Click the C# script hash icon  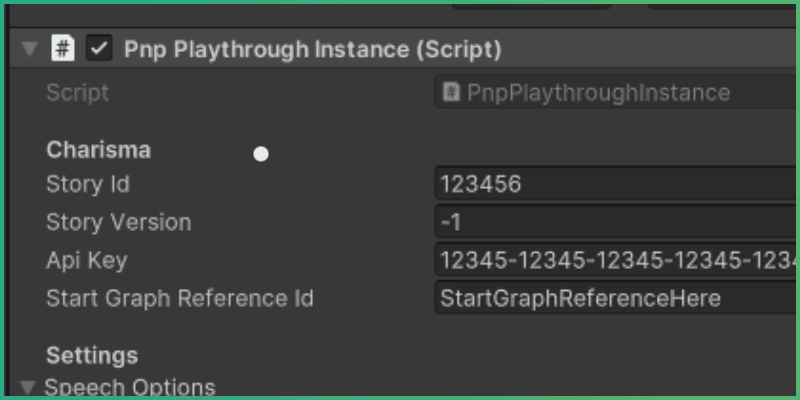pos(63,48)
